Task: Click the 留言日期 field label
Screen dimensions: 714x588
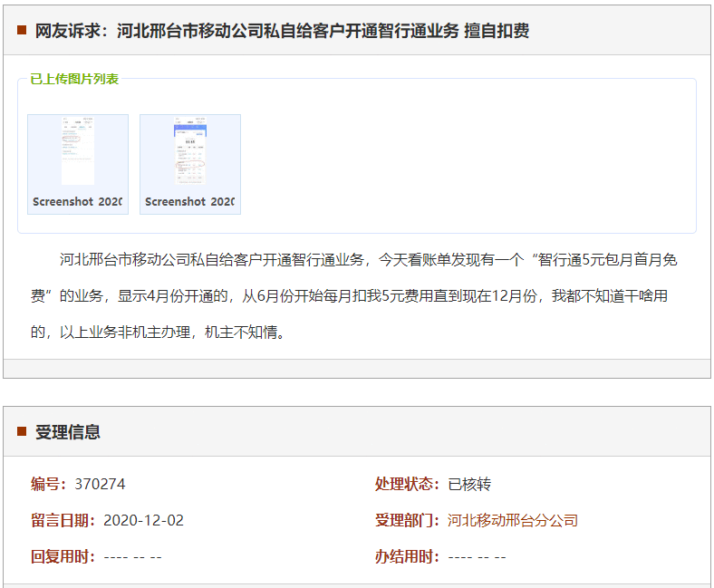Action: coord(63,520)
